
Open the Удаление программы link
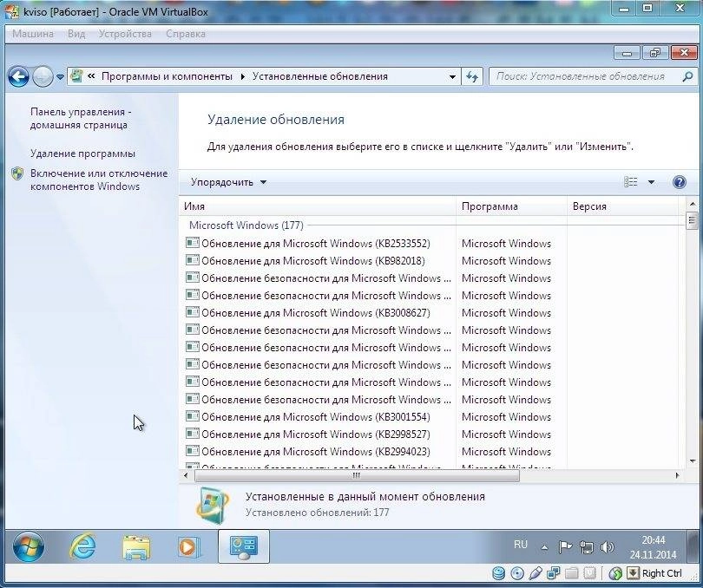click(x=82, y=154)
